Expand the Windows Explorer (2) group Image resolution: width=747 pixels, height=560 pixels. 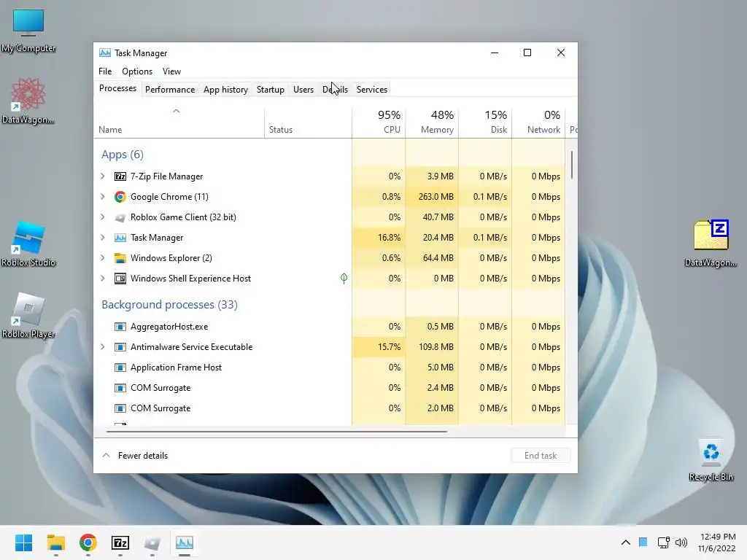[x=102, y=258]
